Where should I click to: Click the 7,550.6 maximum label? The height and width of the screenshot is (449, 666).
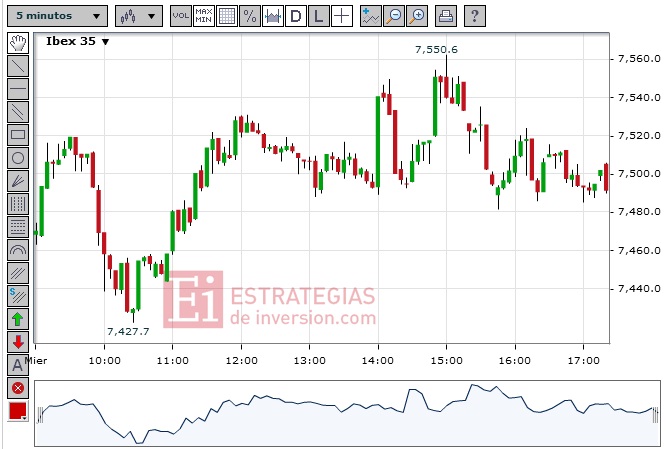(436, 50)
